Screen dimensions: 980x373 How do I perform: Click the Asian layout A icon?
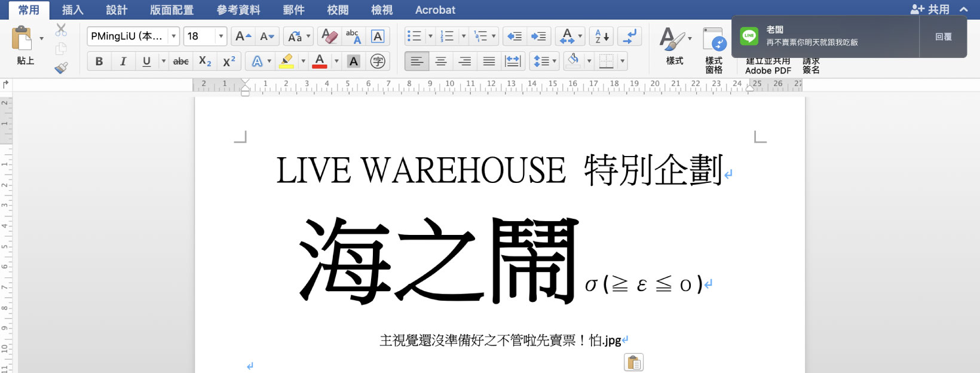coord(567,36)
